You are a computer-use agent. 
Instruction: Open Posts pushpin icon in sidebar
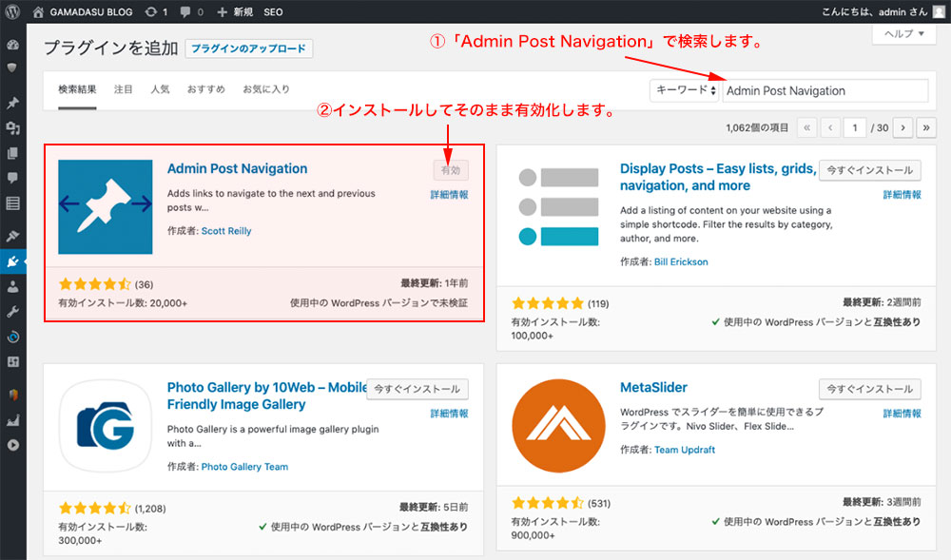(x=12, y=103)
